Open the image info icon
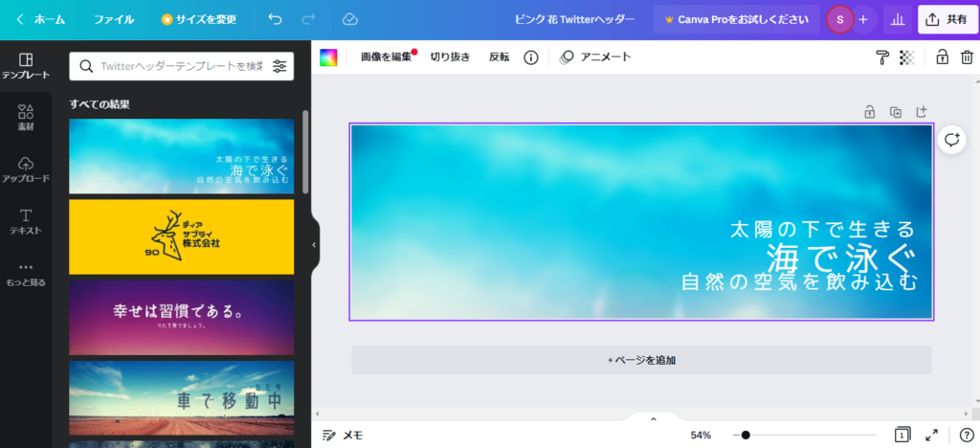The image size is (980, 448). tap(530, 57)
